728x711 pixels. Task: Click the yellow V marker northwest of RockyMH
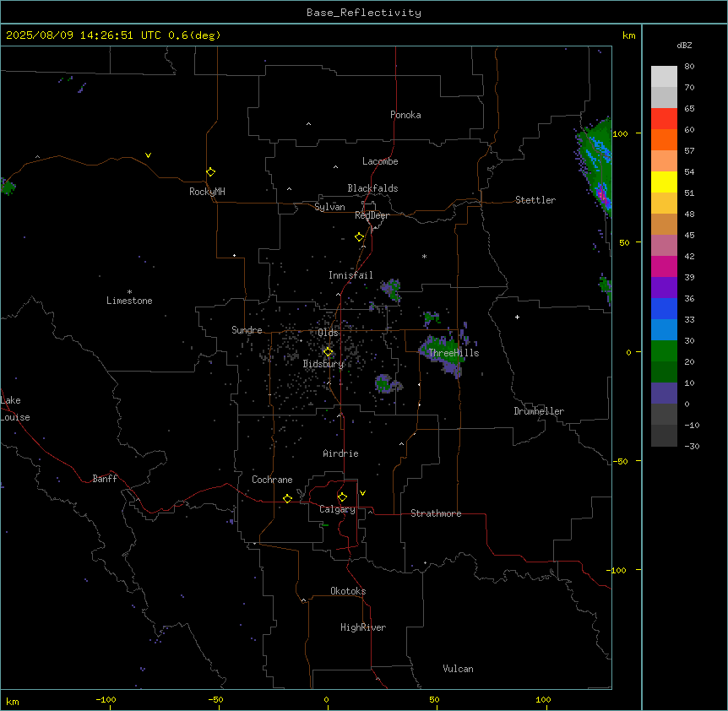pos(148,155)
